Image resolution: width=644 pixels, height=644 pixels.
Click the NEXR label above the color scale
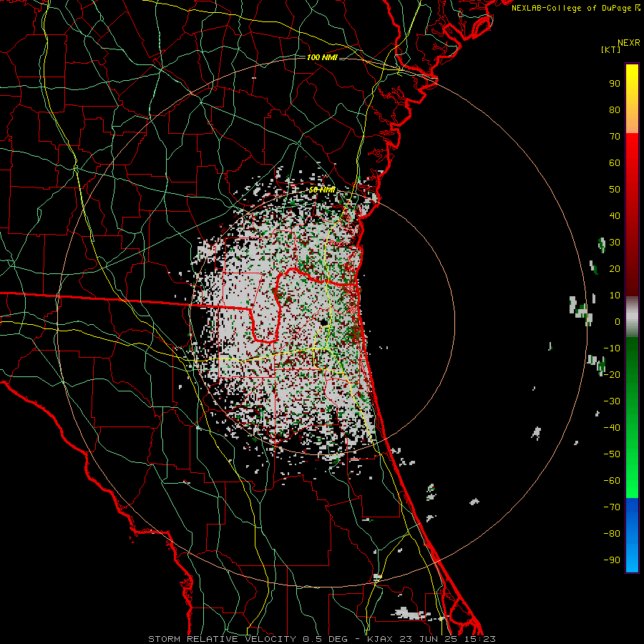(x=629, y=43)
